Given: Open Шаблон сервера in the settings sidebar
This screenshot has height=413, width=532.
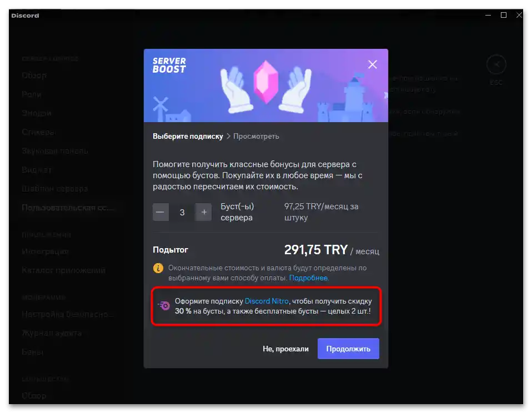Looking at the screenshot, I should coord(54,189).
